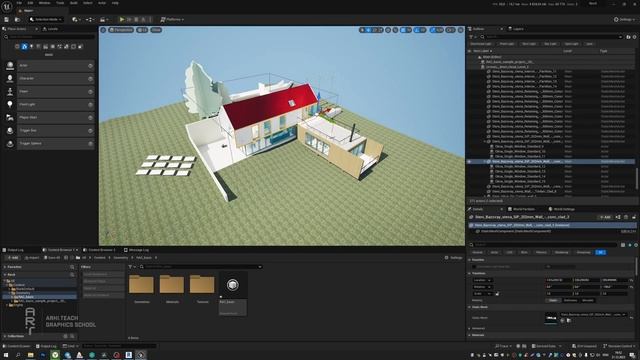Open the viewport options menu icon
This screenshot has width=640, height=360.
[x=103, y=30]
